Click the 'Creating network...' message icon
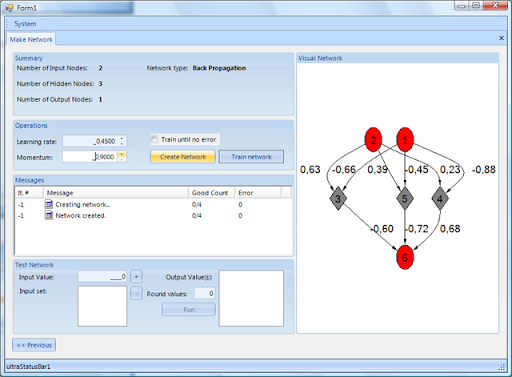Screen dimensions: 512x377 click(49, 204)
